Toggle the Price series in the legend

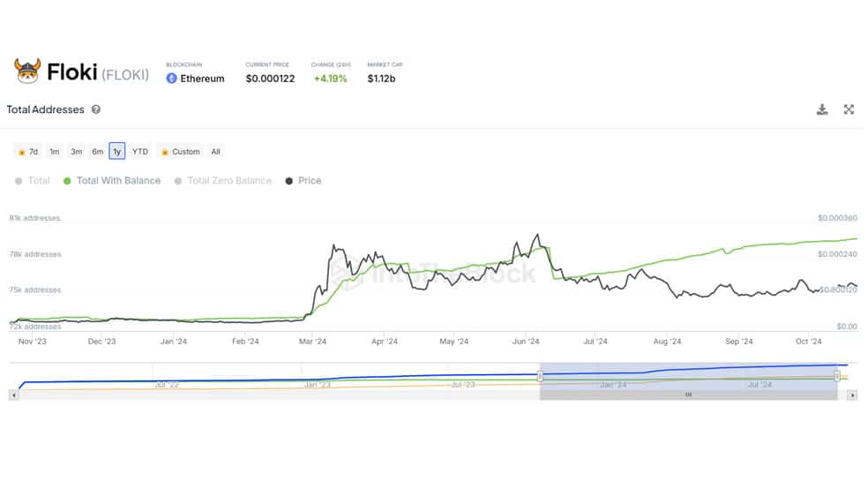pos(303,181)
